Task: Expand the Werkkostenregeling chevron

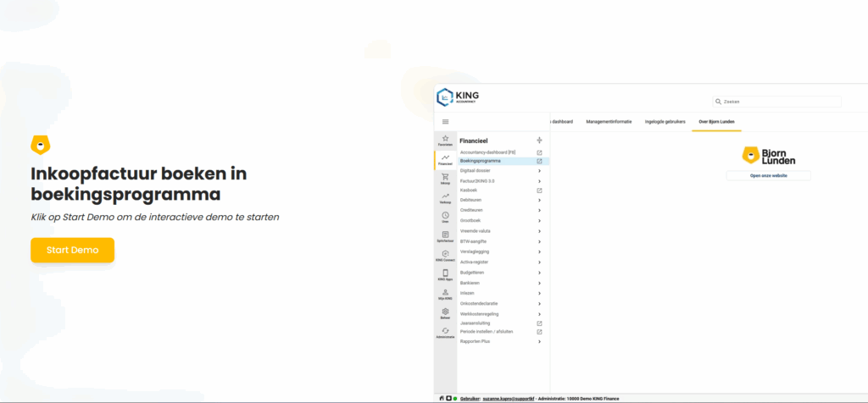Action: click(539, 315)
